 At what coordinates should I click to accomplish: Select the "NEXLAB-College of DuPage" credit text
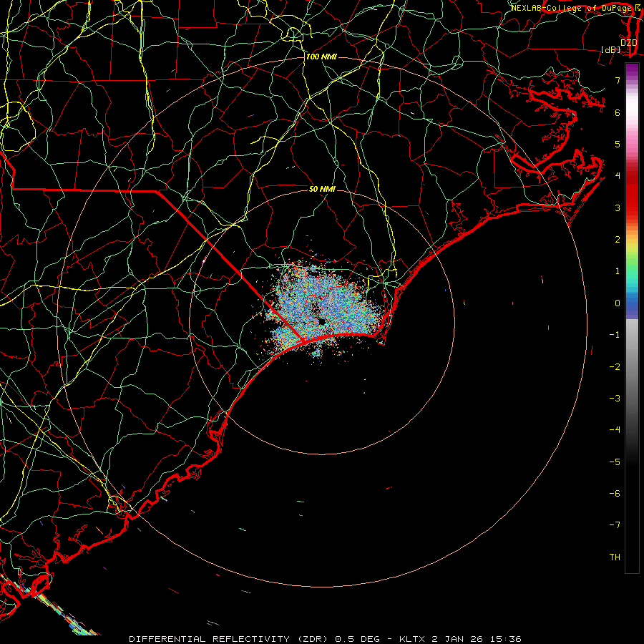pos(572,8)
